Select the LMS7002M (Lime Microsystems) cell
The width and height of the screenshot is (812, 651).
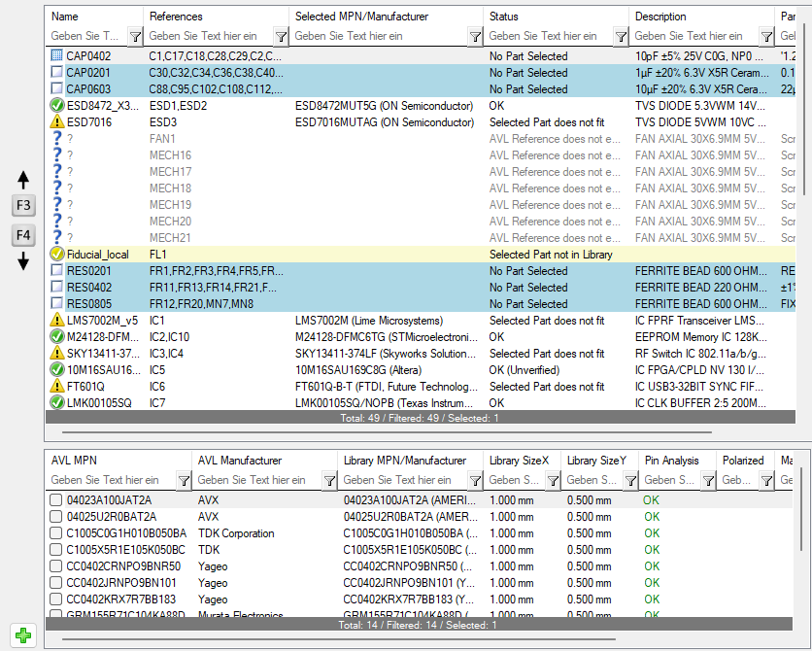[x=369, y=321]
